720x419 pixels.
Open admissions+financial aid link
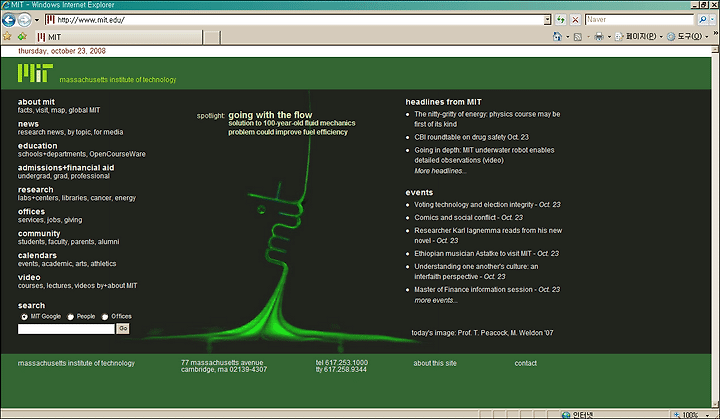(66, 168)
